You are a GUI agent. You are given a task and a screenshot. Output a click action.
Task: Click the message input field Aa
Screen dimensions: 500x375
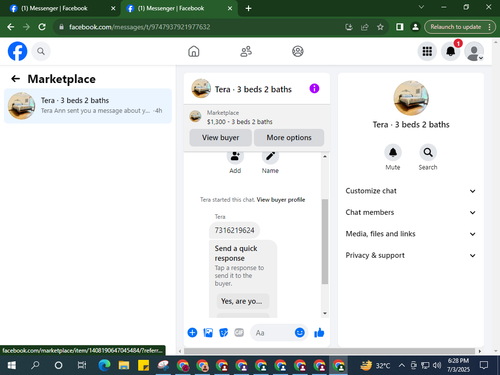(272, 332)
